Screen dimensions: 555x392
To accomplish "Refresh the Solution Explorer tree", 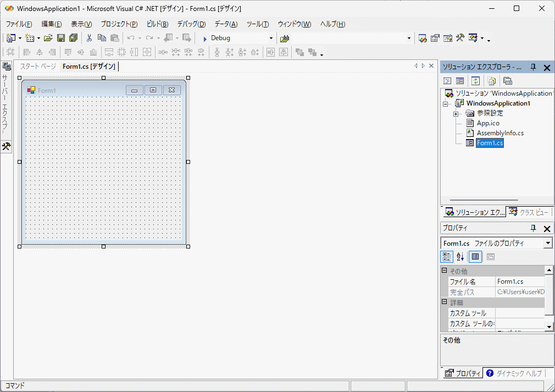I will pyautogui.click(x=476, y=81).
